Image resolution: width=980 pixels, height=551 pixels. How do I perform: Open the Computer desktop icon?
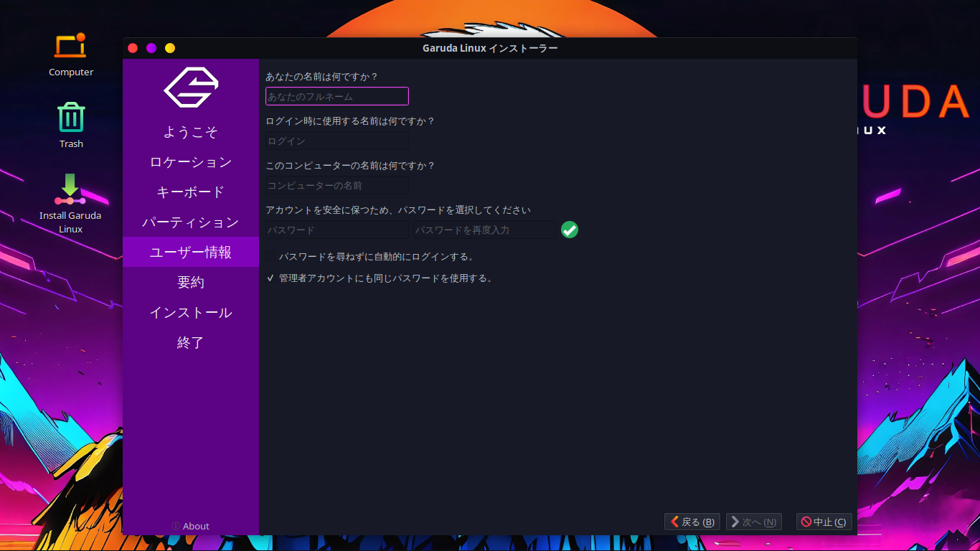point(70,54)
